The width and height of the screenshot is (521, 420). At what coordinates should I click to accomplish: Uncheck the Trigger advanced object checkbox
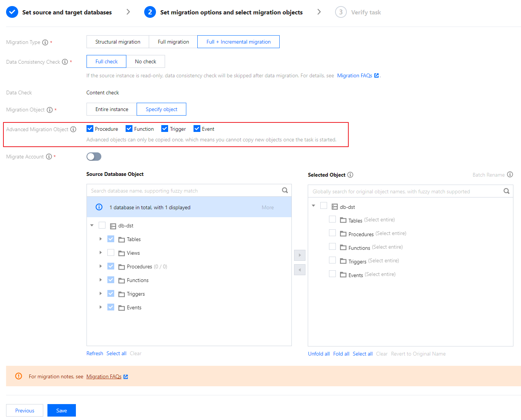pyautogui.click(x=165, y=129)
